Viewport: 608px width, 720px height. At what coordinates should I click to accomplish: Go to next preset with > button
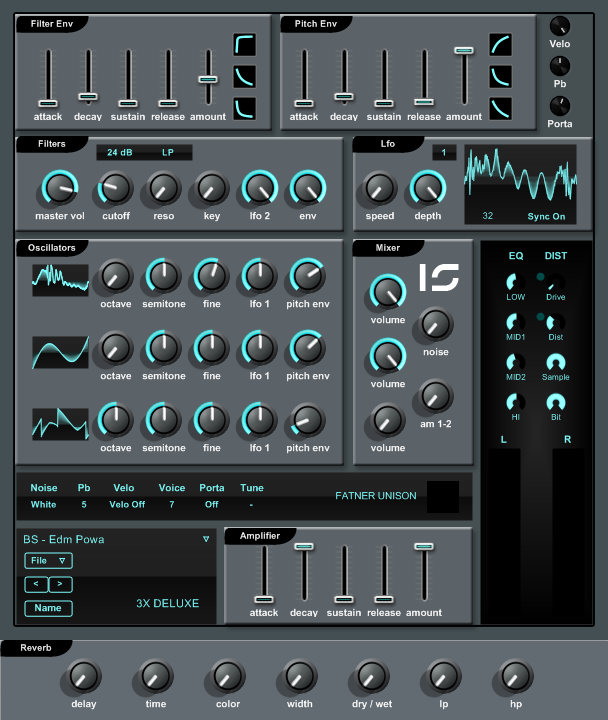click(x=60, y=584)
